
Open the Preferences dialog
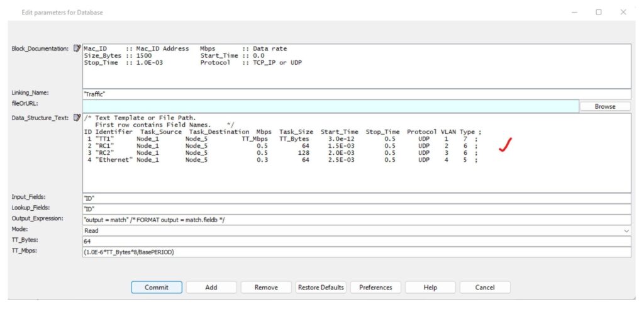pyautogui.click(x=375, y=287)
